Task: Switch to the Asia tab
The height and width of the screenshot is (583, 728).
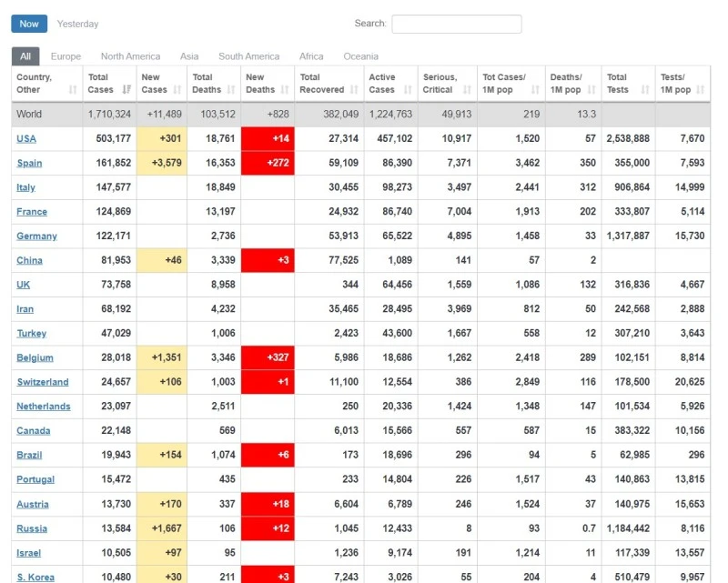Action: tap(189, 56)
